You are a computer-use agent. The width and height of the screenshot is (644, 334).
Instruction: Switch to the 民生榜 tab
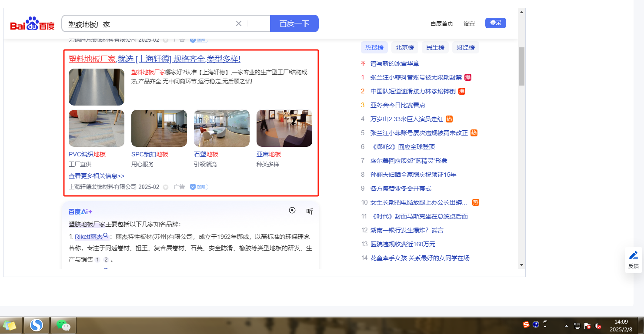pos(435,47)
